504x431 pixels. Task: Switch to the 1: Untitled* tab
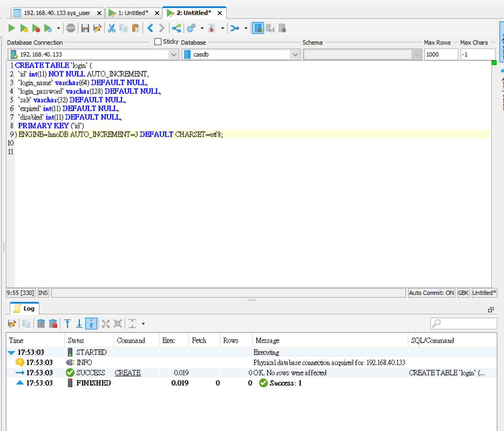[133, 13]
